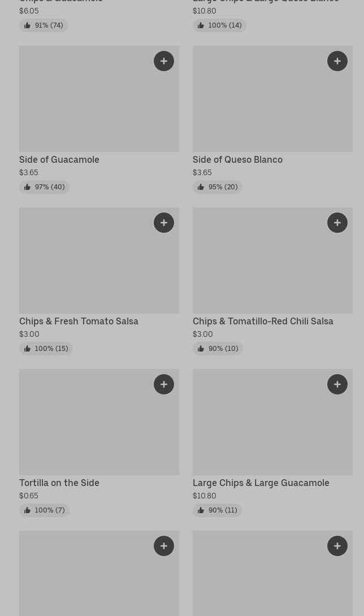Open Side of Guacamole item title
The height and width of the screenshot is (616, 364).
click(59, 160)
